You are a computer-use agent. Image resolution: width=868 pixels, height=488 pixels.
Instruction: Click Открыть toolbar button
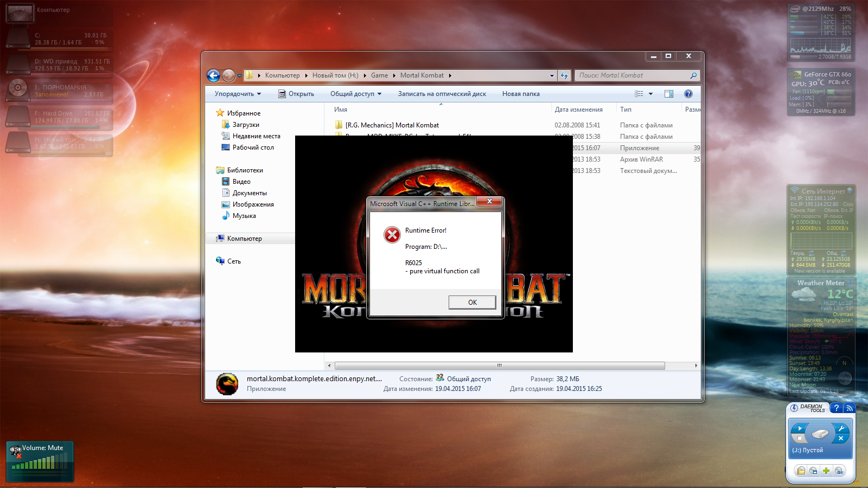pos(296,94)
